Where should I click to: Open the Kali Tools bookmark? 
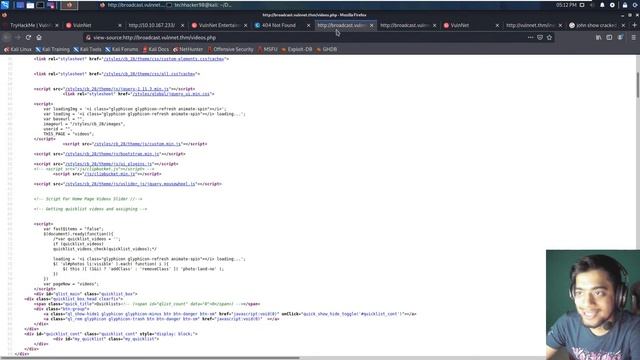(87, 49)
